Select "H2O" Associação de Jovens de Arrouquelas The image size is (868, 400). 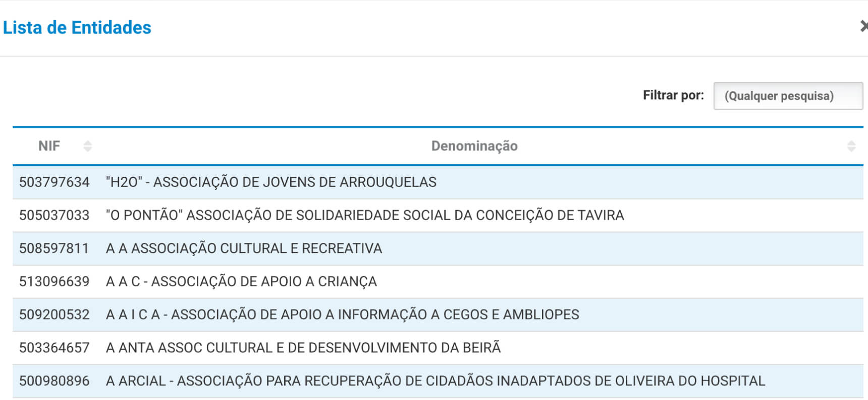[x=271, y=182]
